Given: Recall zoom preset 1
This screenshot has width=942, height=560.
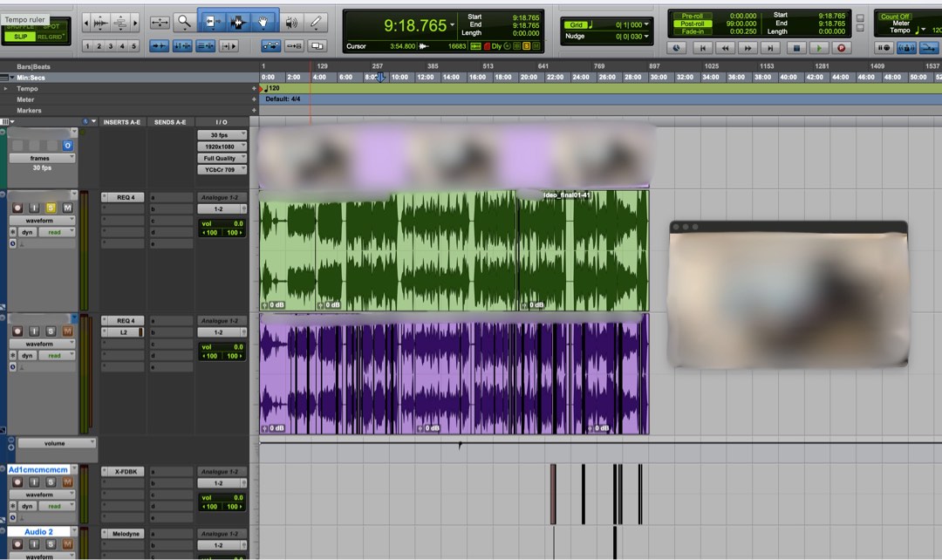Looking at the screenshot, I should (x=88, y=45).
